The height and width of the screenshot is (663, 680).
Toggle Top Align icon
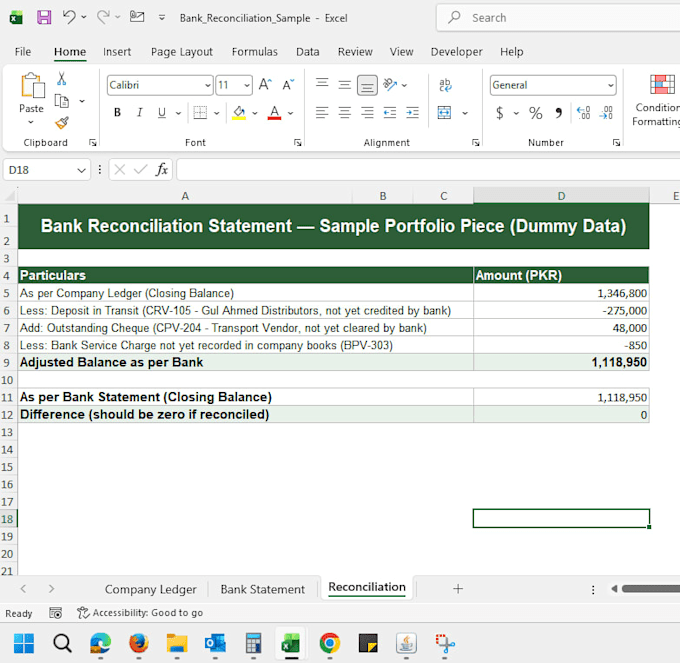322,84
